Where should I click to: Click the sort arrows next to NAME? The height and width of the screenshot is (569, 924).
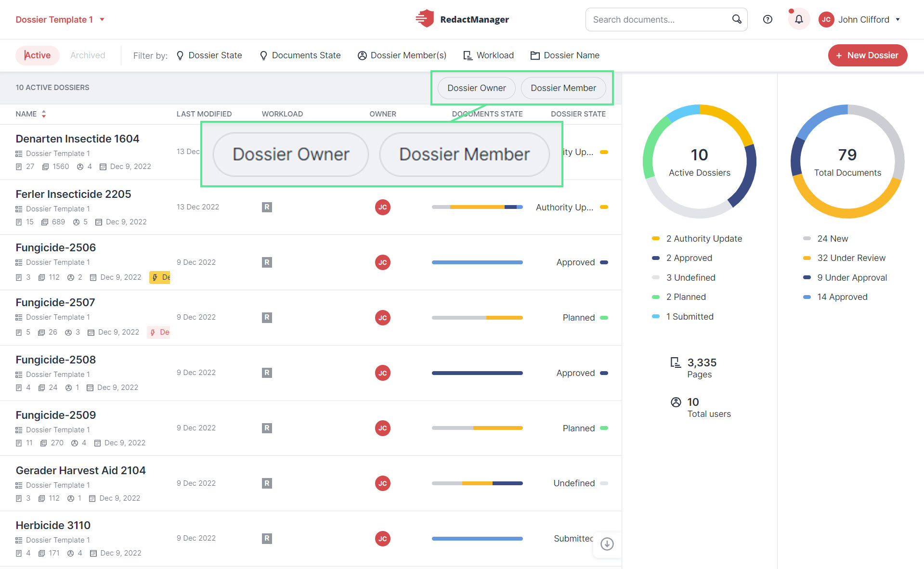coord(44,114)
